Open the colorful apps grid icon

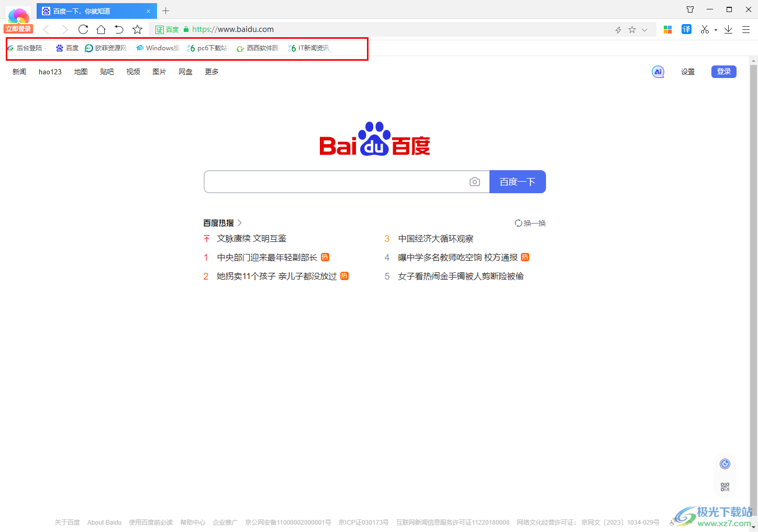pos(667,30)
